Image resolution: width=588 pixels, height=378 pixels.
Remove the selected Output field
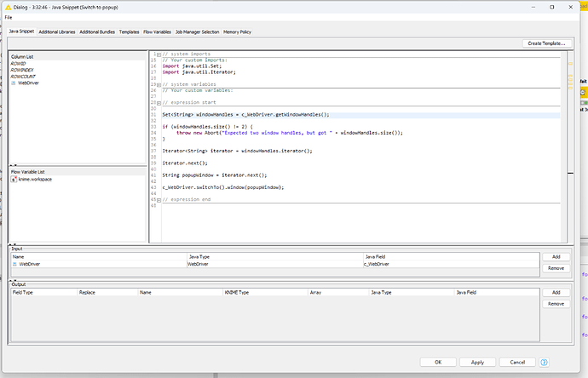[x=556, y=304]
